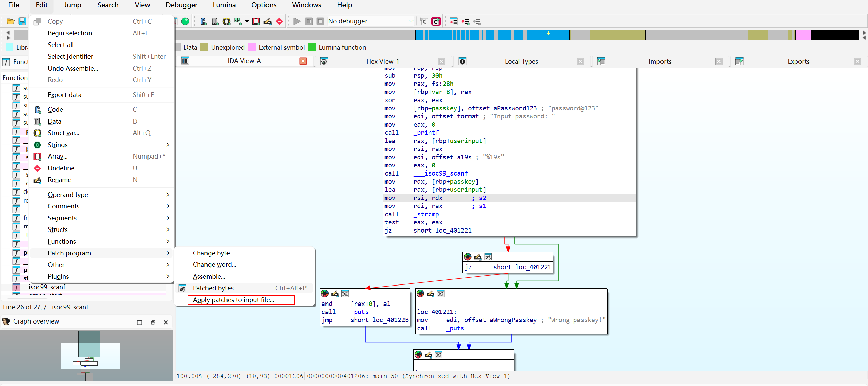Screen dimensions: 868x386
Task: Choose the Assemble... patch option
Action: pos(209,276)
